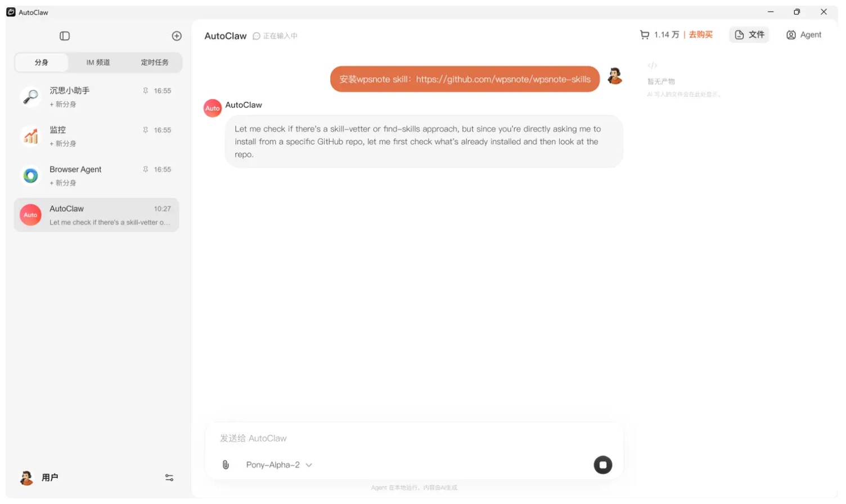This screenshot has height=504, width=846.
Task: Open the 文件 files panel
Action: 749,35
